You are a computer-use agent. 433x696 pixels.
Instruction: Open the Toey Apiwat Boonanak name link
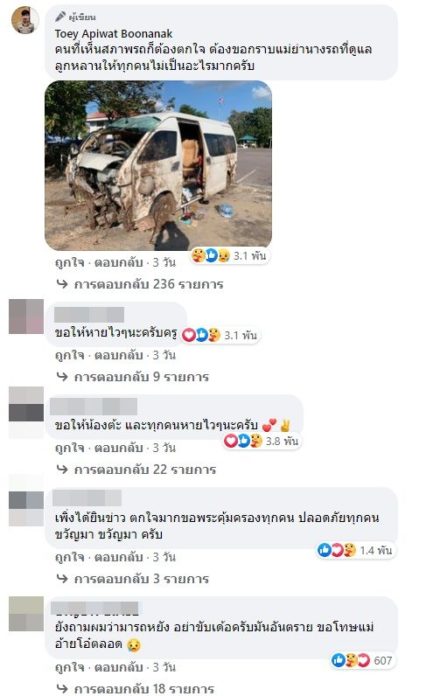click(x=114, y=34)
